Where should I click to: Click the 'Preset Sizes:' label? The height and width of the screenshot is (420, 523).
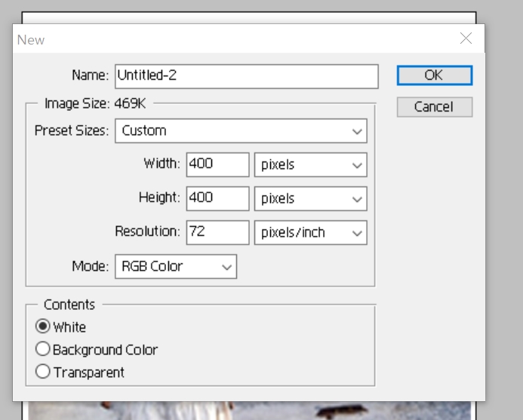tap(72, 130)
